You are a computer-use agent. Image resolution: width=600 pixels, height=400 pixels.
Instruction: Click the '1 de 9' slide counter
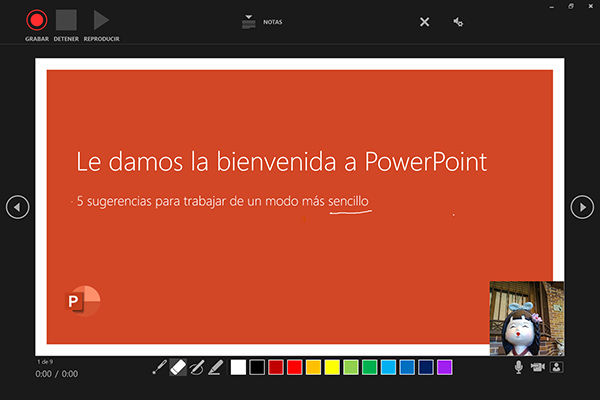[x=45, y=362]
